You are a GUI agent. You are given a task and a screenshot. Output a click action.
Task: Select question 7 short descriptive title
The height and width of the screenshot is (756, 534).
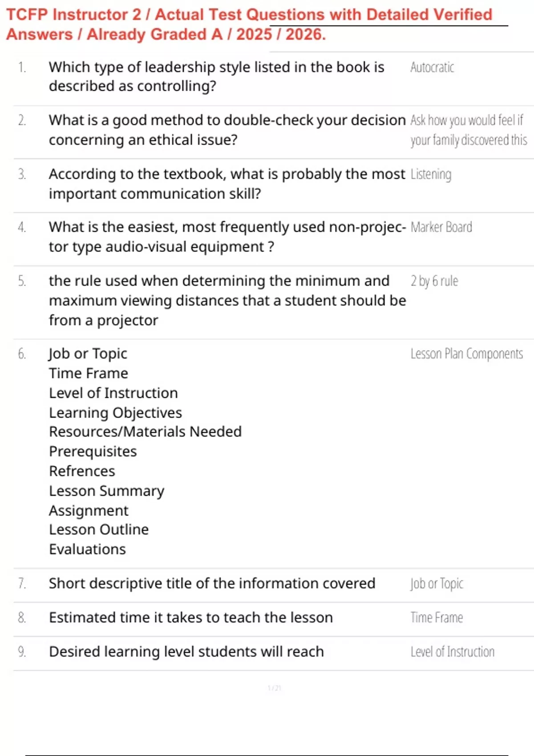tap(212, 583)
